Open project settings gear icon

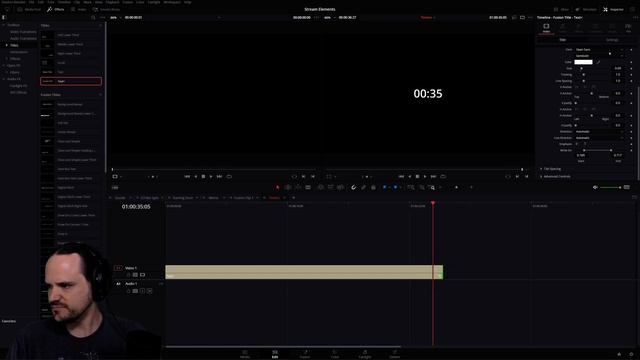pyautogui.click(x=631, y=354)
